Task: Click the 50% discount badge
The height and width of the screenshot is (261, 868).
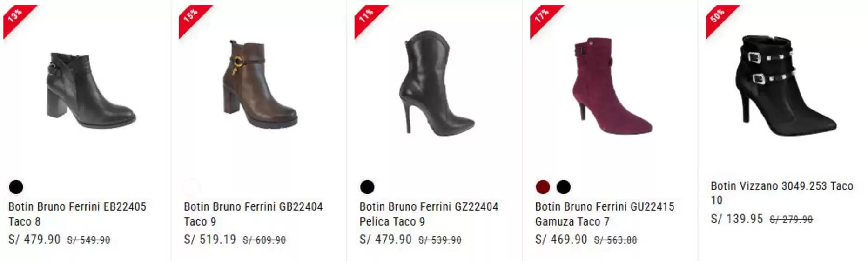Action: (x=717, y=16)
